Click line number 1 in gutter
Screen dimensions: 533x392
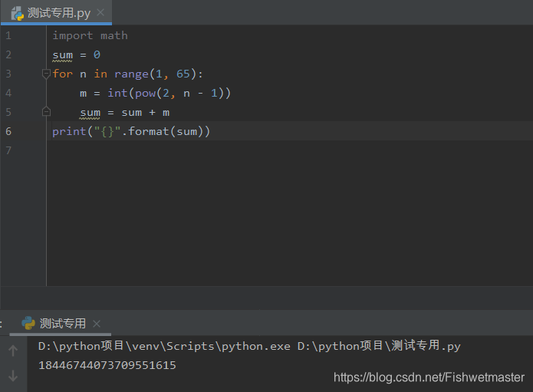8,35
